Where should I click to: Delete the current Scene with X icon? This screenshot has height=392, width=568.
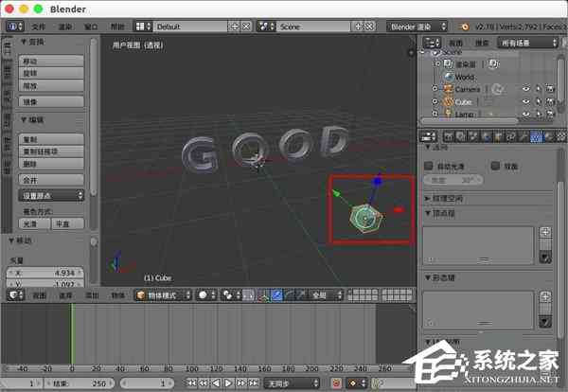pos(369,27)
